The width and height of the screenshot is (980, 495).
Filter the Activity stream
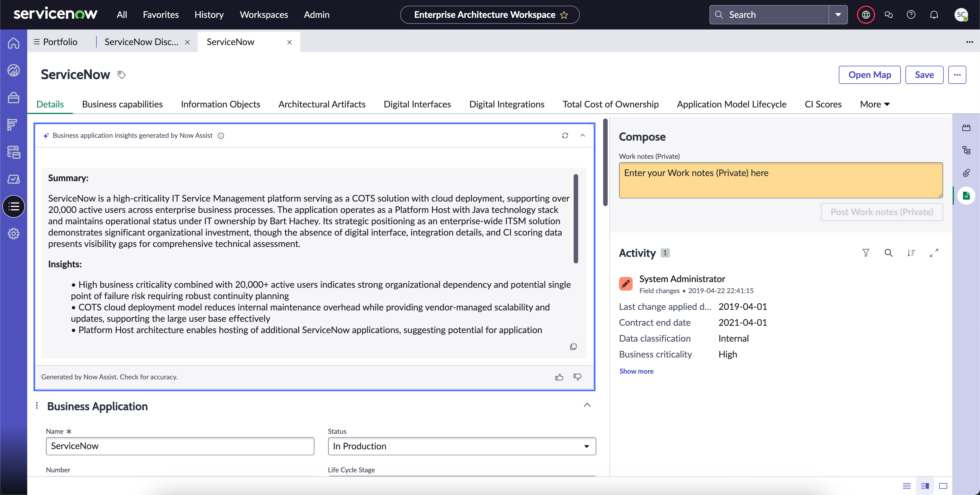click(865, 253)
